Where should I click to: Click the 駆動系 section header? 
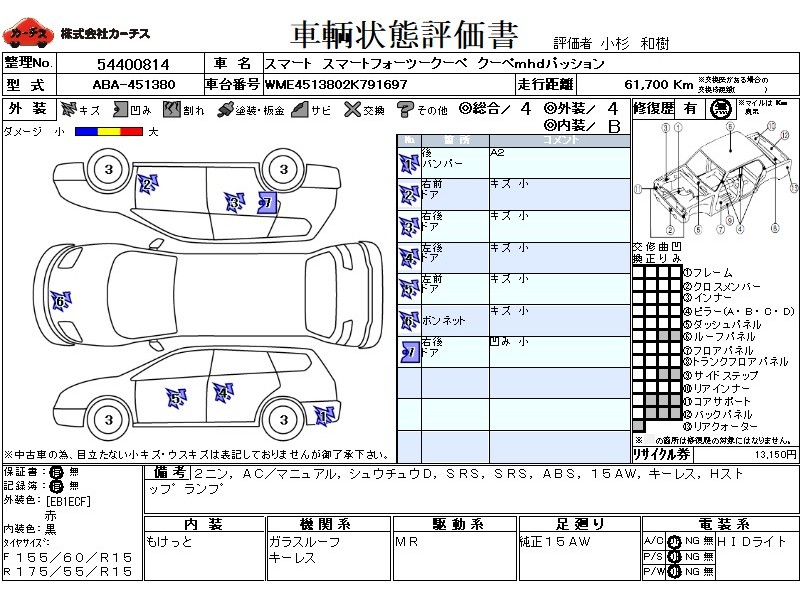[x=455, y=524]
